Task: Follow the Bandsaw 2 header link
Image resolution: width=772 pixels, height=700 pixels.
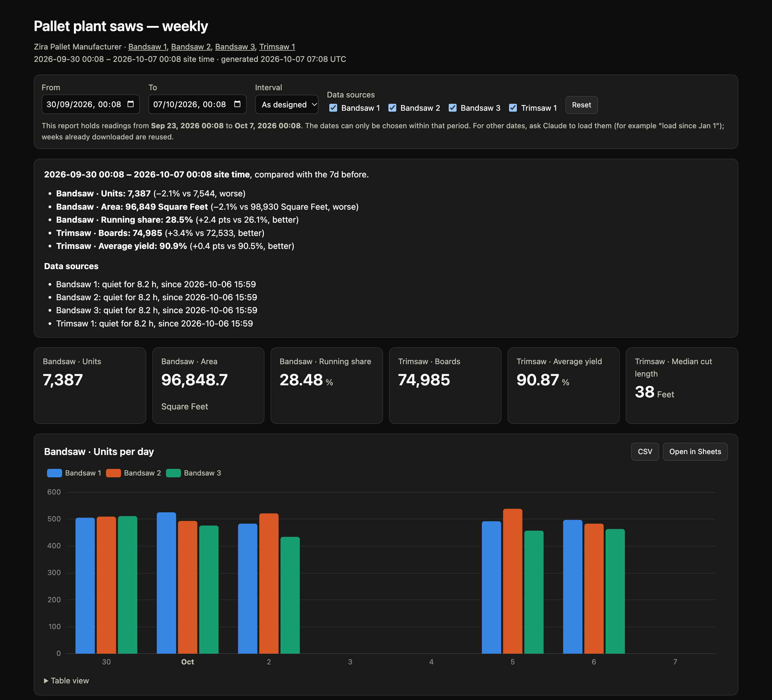Action: tap(191, 47)
